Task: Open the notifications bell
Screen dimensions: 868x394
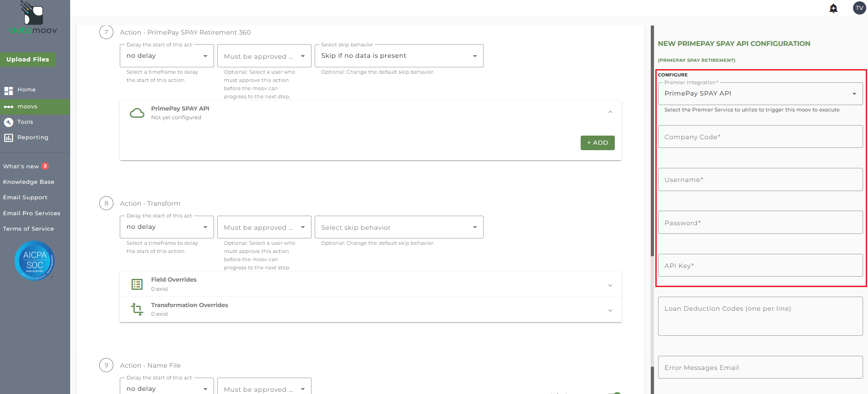Action: (x=833, y=8)
